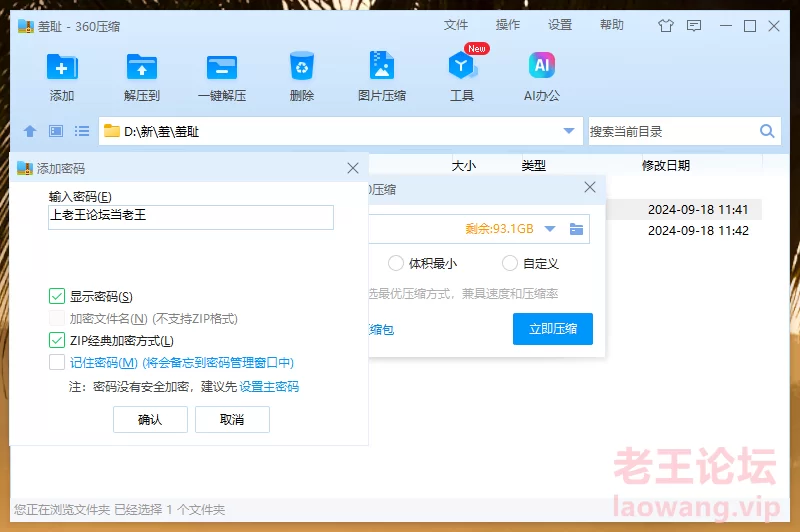Select the 体积最小 radio button

tap(395, 263)
